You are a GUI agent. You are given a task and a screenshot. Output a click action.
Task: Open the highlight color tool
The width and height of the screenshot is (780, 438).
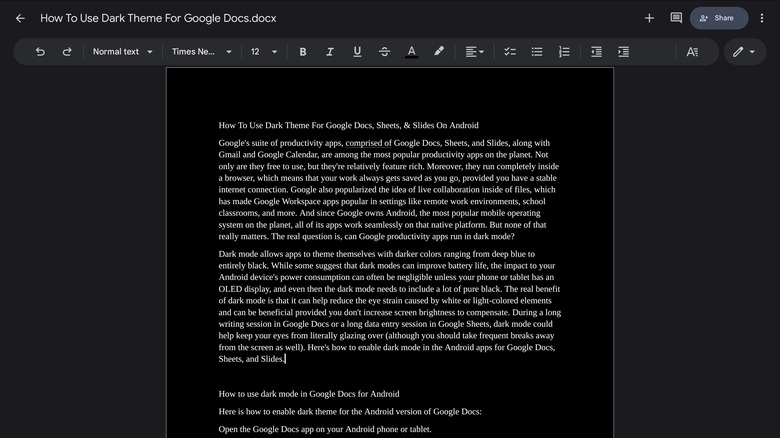439,51
